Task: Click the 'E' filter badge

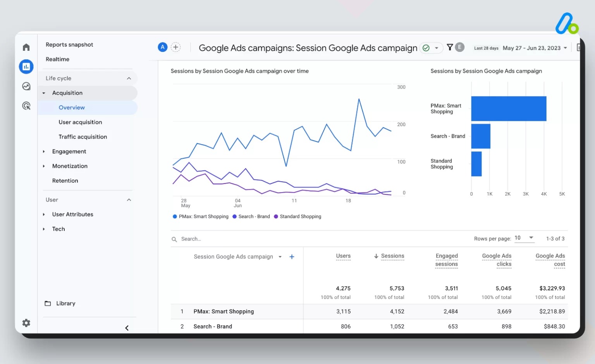Action: coord(460,47)
